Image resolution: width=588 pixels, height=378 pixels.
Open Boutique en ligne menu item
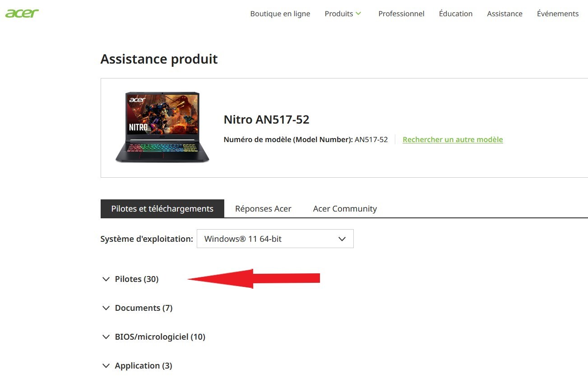point(280,14)
